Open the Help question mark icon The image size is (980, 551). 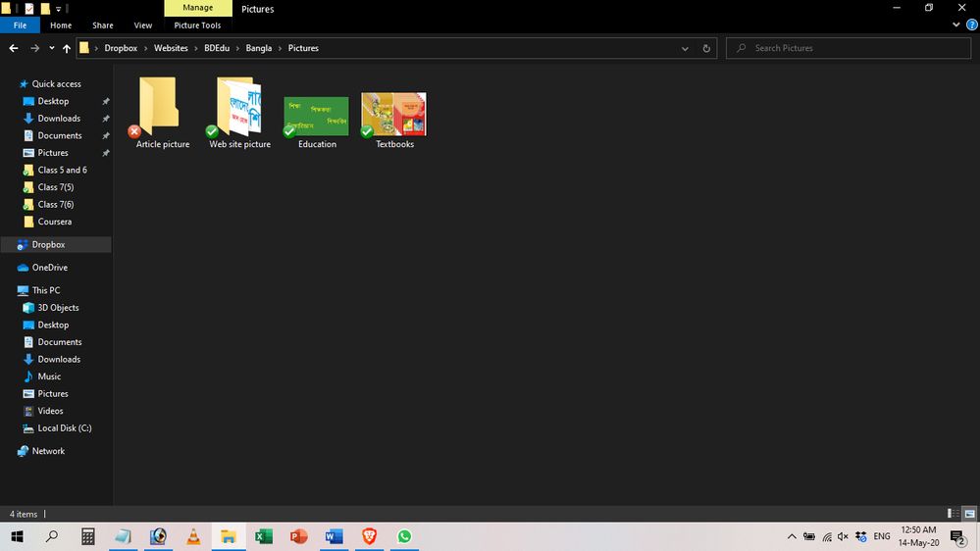971,25
